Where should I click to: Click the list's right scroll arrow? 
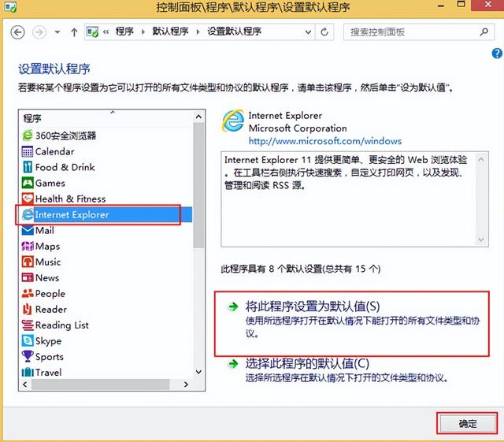pos(186,384)
